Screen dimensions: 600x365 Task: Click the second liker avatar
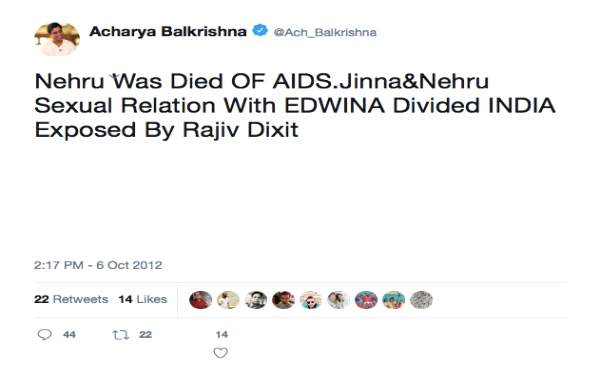[x=228, y=300]
